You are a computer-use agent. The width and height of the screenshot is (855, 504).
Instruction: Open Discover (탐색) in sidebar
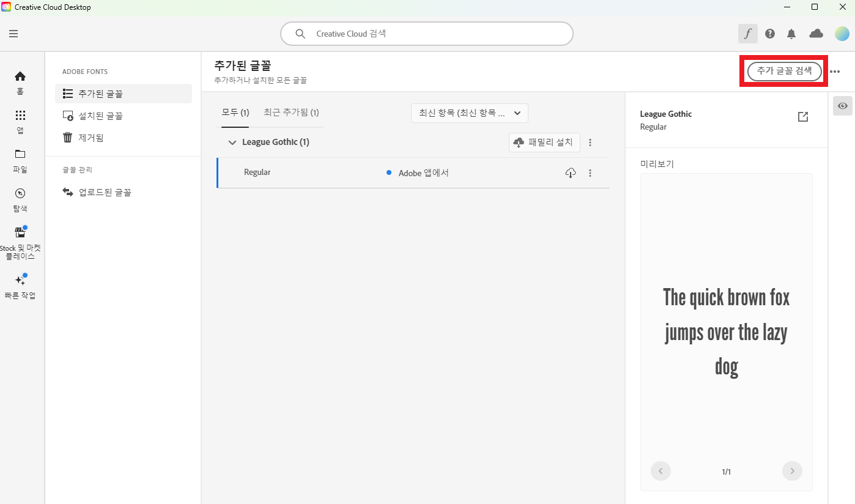click(20, 199)
